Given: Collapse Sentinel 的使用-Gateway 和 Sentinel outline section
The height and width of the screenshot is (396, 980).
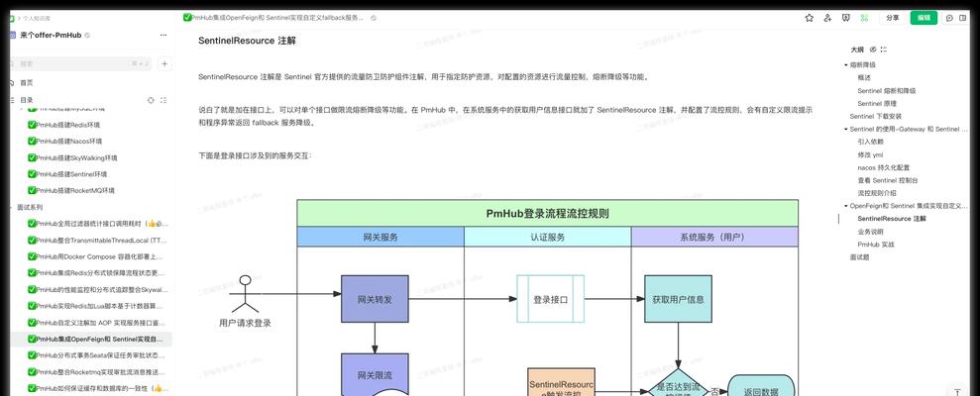Looking at the screenshot, I should pyautogui.click(x=845, y=130).
